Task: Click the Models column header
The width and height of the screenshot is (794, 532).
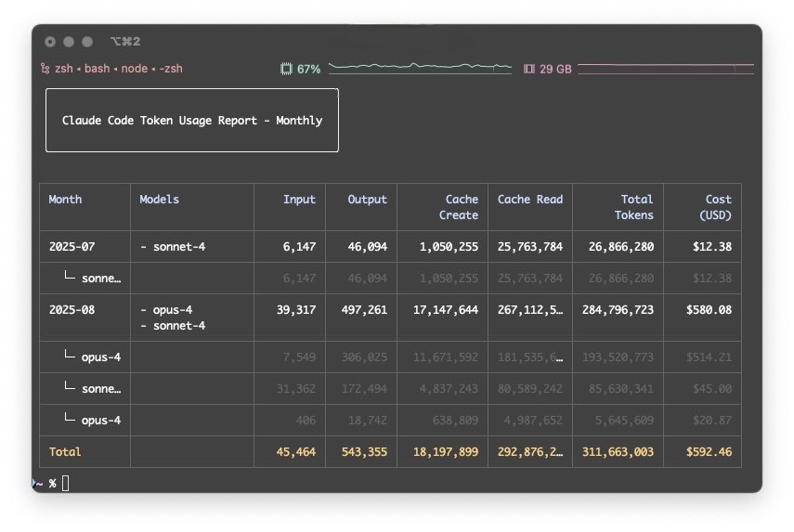Action: (x=159, y=200)
